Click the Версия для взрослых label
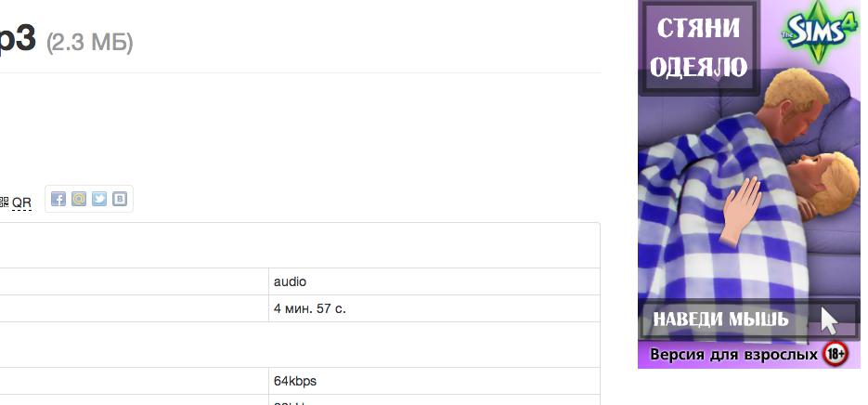Image resolution: width=868 pixels, height=405 pixels. pyautogui.click(x=733, y=354)
